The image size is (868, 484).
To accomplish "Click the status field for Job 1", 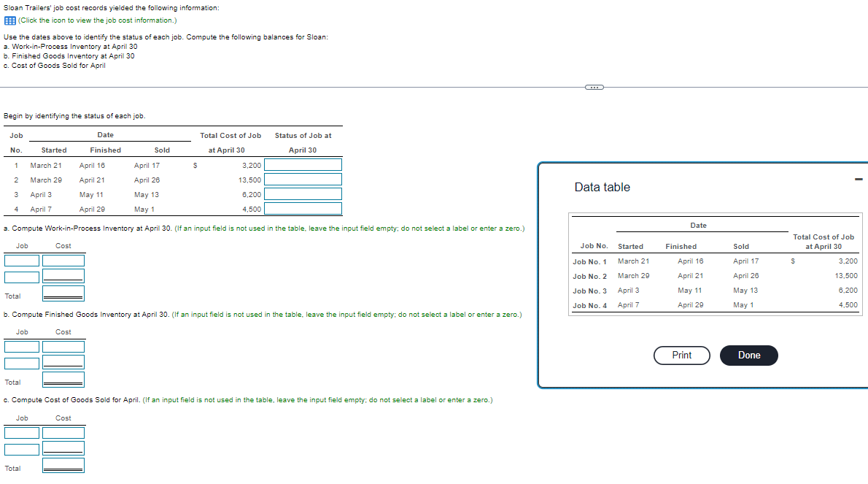I will [303, 165].
